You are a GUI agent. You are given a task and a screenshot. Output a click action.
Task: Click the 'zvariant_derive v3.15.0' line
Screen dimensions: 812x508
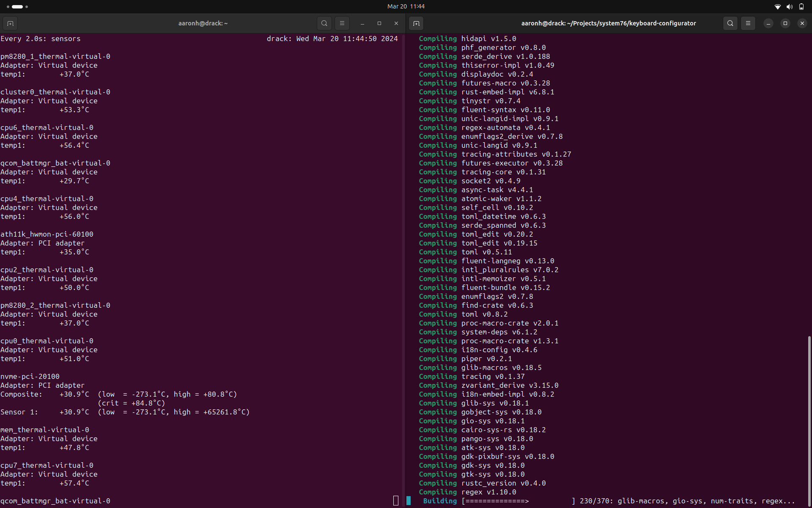pos(489,385)
